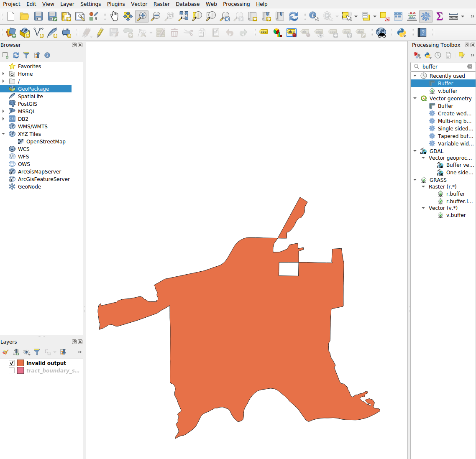The image size is (476, 459).
Task: Enable the tract_boundary layer checkbox
Action: [x=12, y=370]
